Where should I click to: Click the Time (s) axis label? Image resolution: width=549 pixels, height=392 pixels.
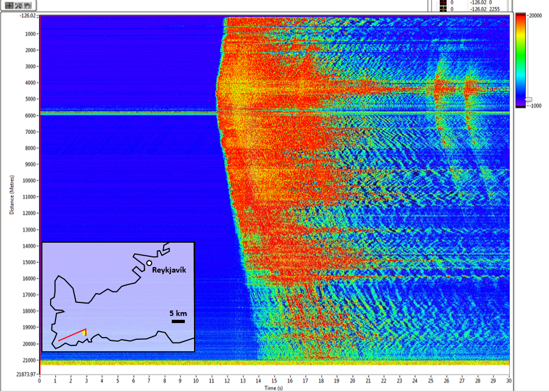point(274,388)
